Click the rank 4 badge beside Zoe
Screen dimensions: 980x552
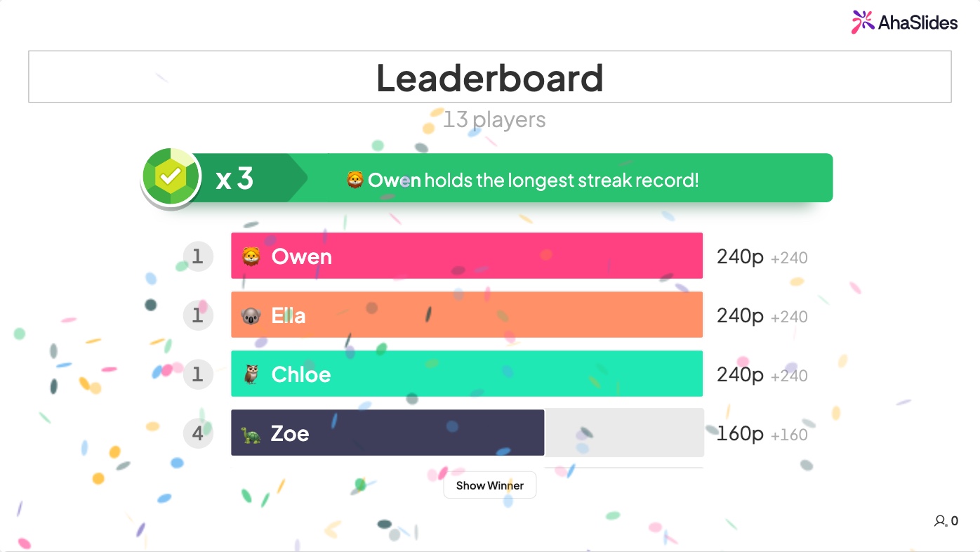point(198,433)
